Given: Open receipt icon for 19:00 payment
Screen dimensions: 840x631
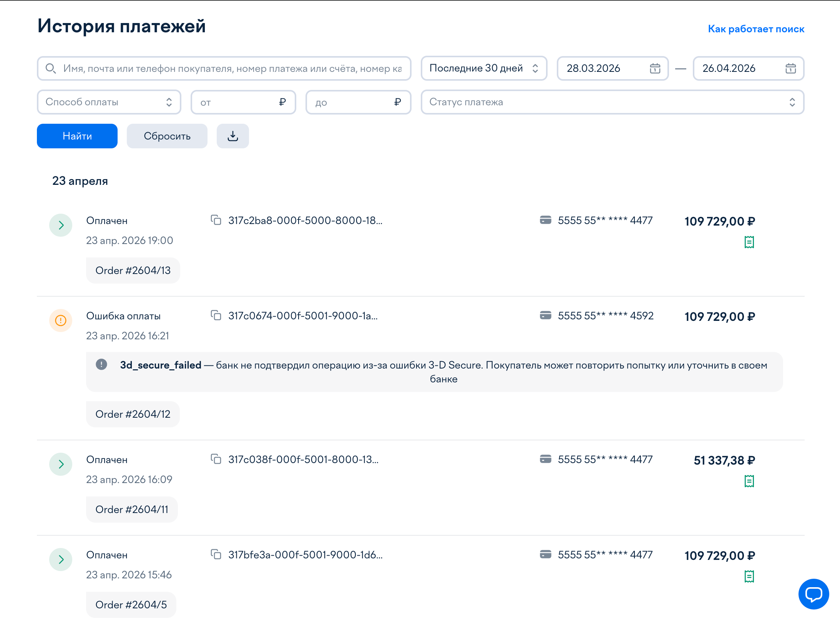Looking at the screenshot, I should [749, 242].
